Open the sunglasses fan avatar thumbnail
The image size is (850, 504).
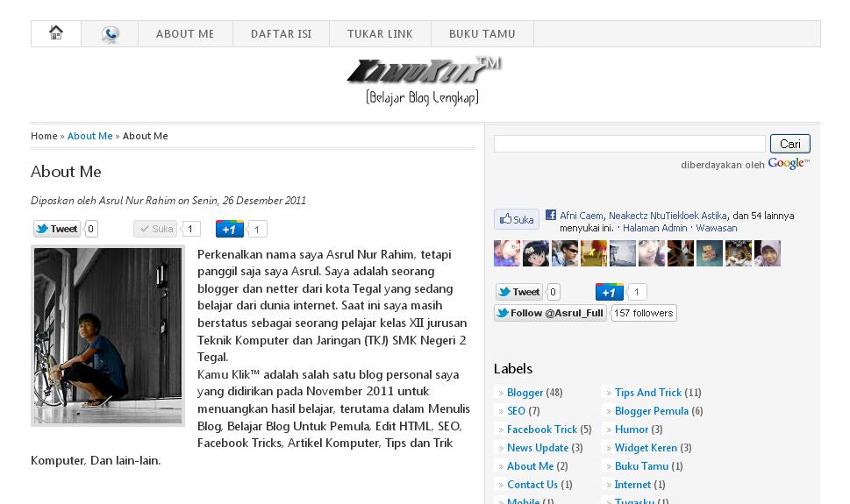click(x=565, y=253)
